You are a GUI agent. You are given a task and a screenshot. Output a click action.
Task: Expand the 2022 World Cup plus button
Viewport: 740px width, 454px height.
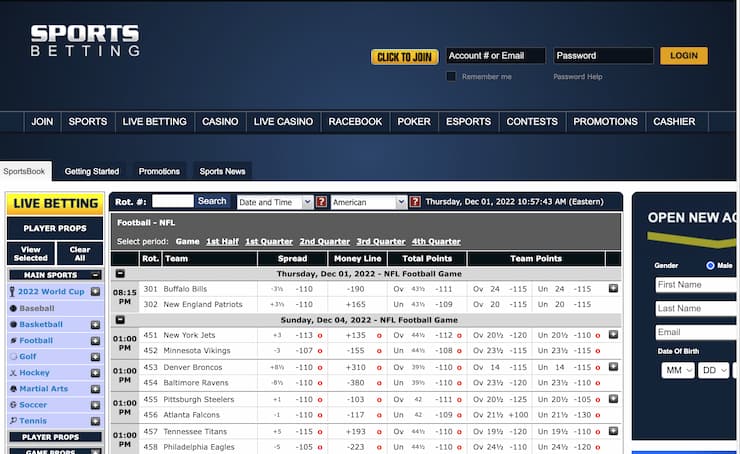tap(95, 292)
